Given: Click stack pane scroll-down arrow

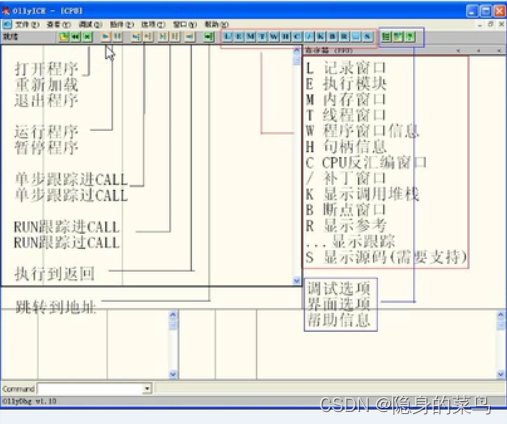Looking at the screenshot, I should (500, 374).
